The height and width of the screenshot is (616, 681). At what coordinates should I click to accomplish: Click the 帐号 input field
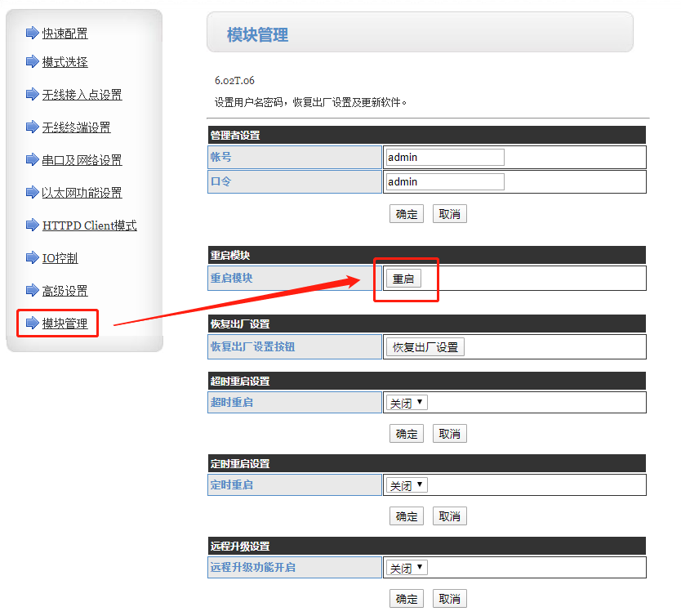pyautogui.click(x=444, y=158)
